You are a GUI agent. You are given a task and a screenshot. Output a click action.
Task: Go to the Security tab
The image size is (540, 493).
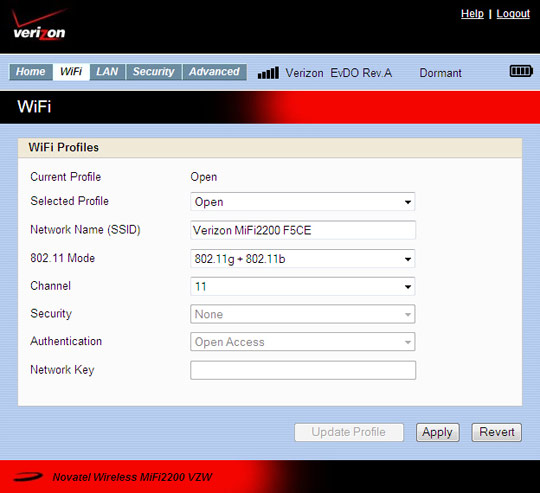pos(154,72)
